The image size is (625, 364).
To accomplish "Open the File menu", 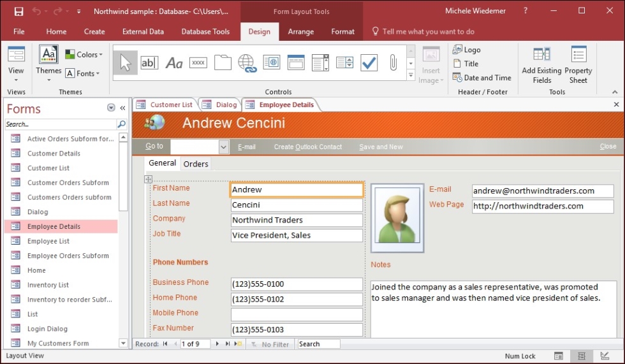I will point(18,31).
